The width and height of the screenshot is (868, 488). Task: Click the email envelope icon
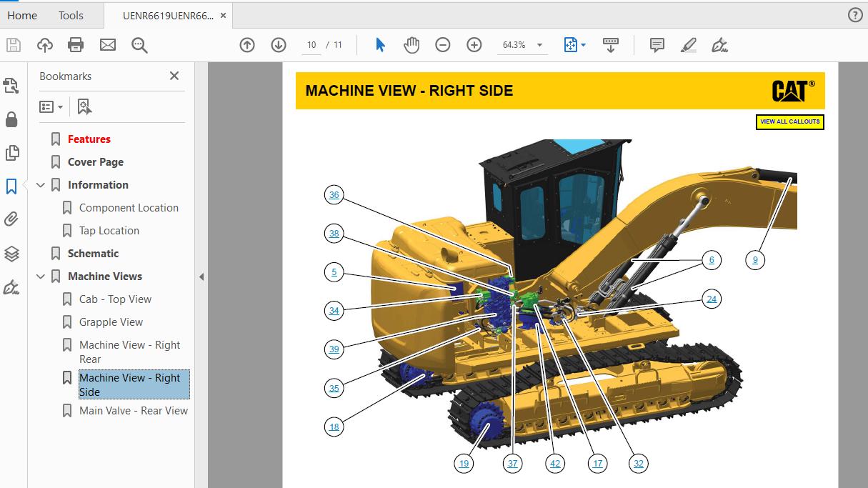[x=108, y=45]
